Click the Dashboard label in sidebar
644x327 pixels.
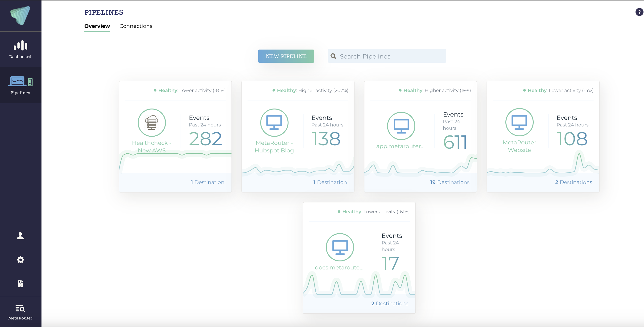pyautogui.click(x=20, y=57)
